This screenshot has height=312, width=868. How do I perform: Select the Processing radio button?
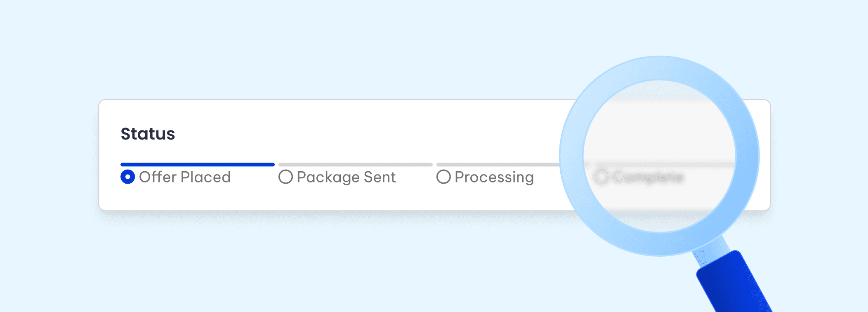tap(443, 177)
